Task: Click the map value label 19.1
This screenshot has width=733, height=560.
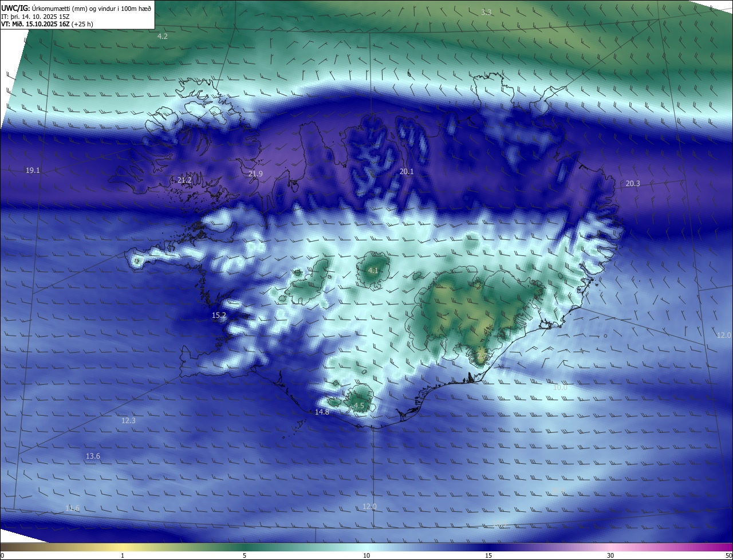Action: point(33,170)
